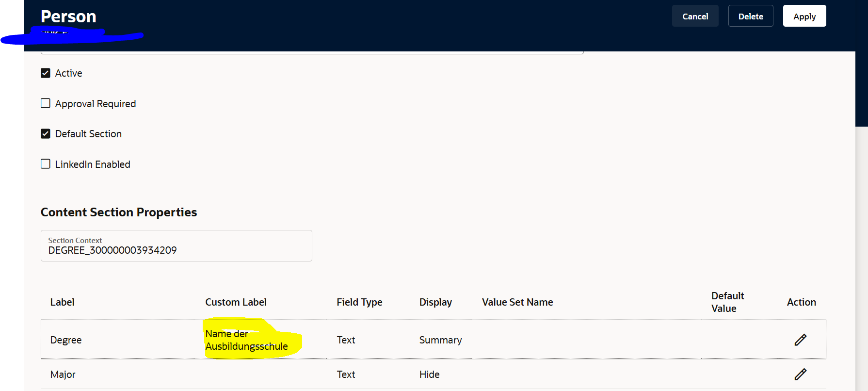Image resolution: width=868 pixels, height=391 pixels.
Task: Click the 'Name der Ausbildungsschule' custom label
Action: (x=246, y=340)
